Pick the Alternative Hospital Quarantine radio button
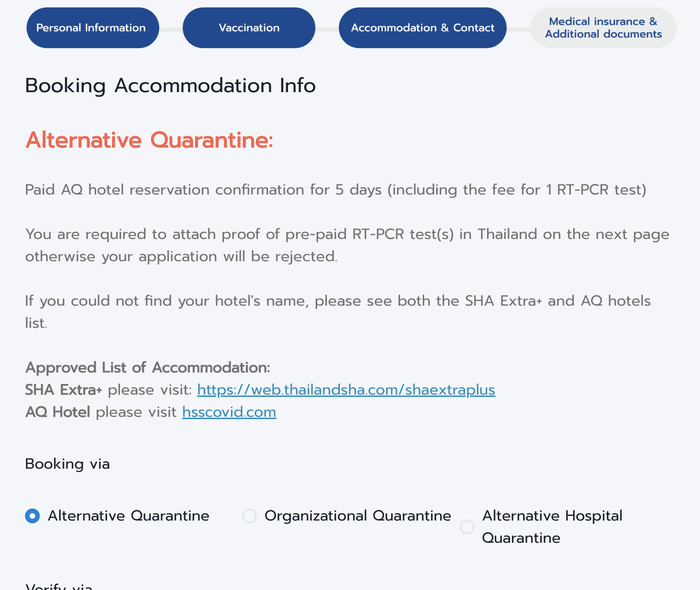The width and height of the screenshot is (700, 590). 467,527
